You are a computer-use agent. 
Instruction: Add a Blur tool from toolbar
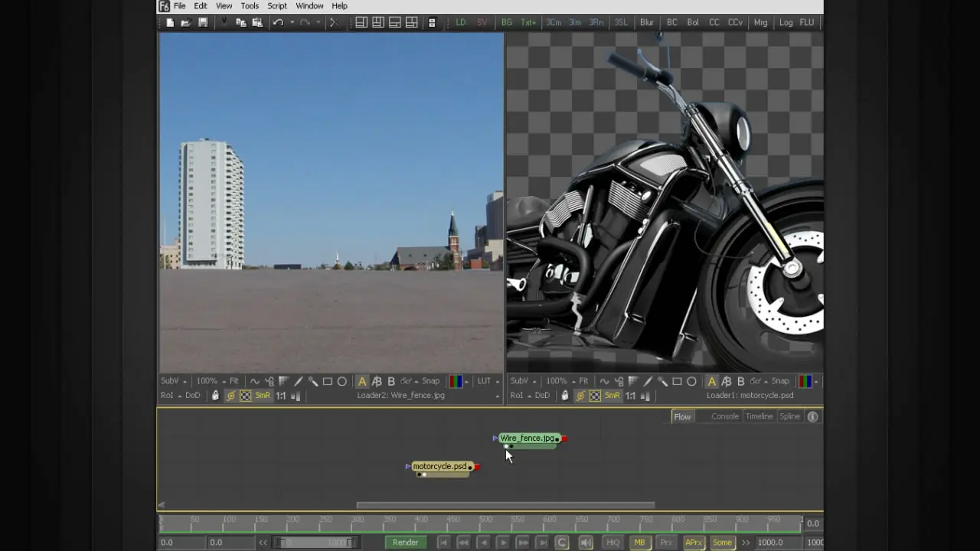[647, 23]
